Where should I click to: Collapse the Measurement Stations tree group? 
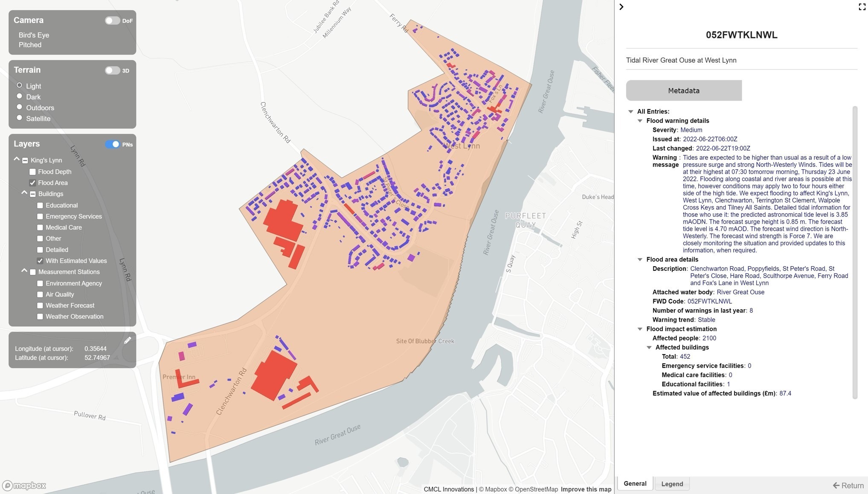[x=24, y=271]
